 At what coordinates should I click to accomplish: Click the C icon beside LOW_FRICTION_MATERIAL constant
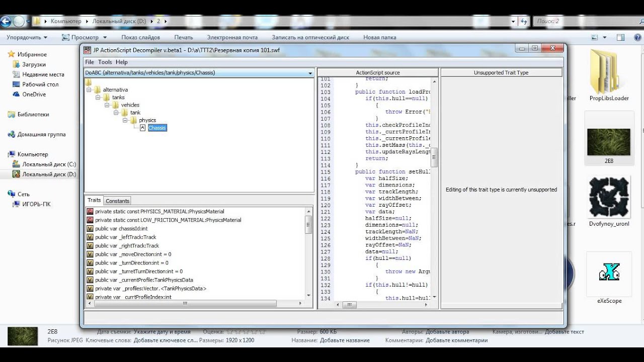pos(90,220)
